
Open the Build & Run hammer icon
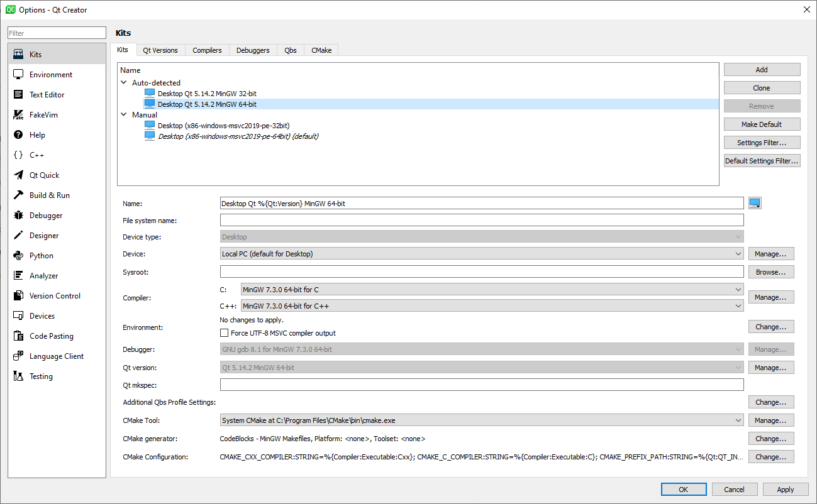18,195
